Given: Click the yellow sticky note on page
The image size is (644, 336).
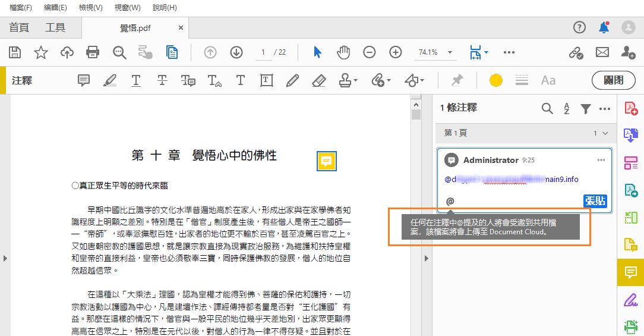Looking at the screenshot, I should coord(327,161).
